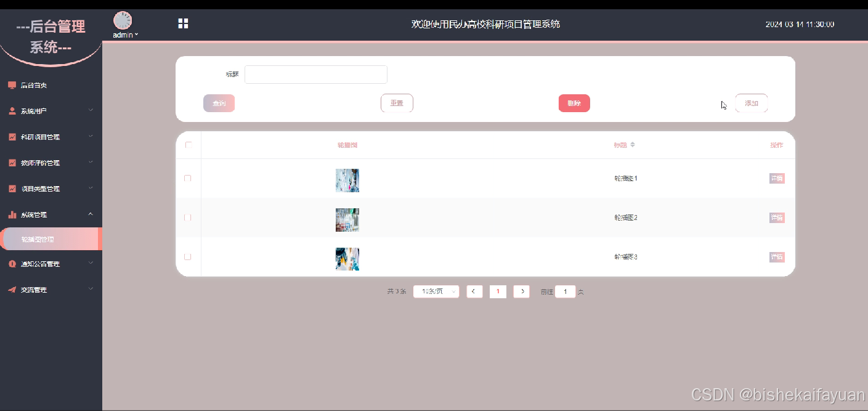Click the welcome system title in header
This screenshot has height=411, width=868.
pos(485,25)
